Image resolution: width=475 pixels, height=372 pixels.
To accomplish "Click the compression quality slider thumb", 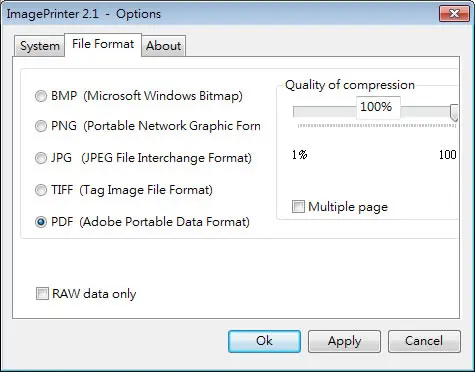I will point(454,112).
